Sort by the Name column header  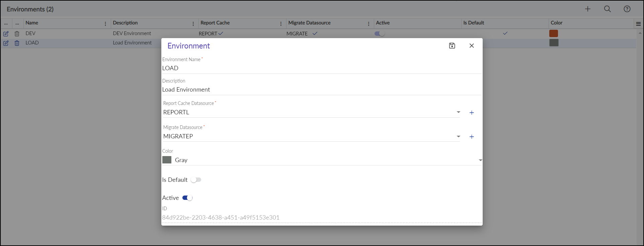pos(32,23)
